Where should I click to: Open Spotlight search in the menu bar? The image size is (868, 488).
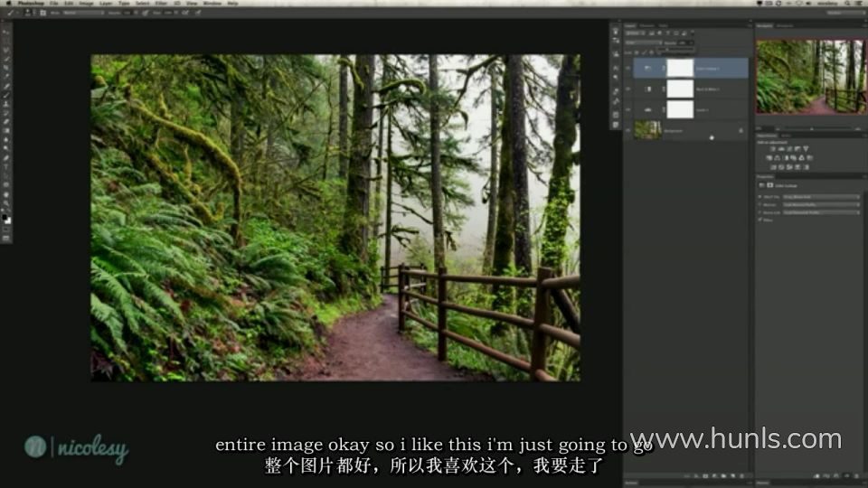847,4
